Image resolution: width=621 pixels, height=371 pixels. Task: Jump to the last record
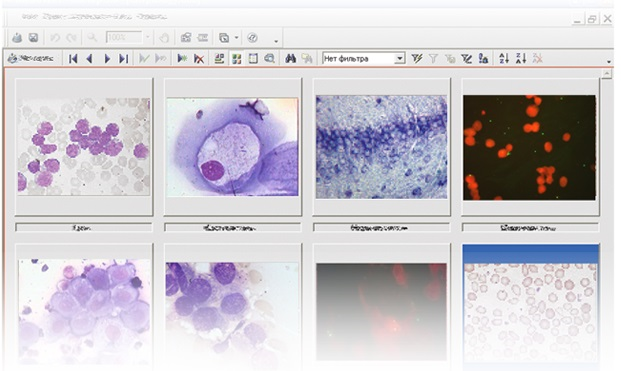(124, 59)
